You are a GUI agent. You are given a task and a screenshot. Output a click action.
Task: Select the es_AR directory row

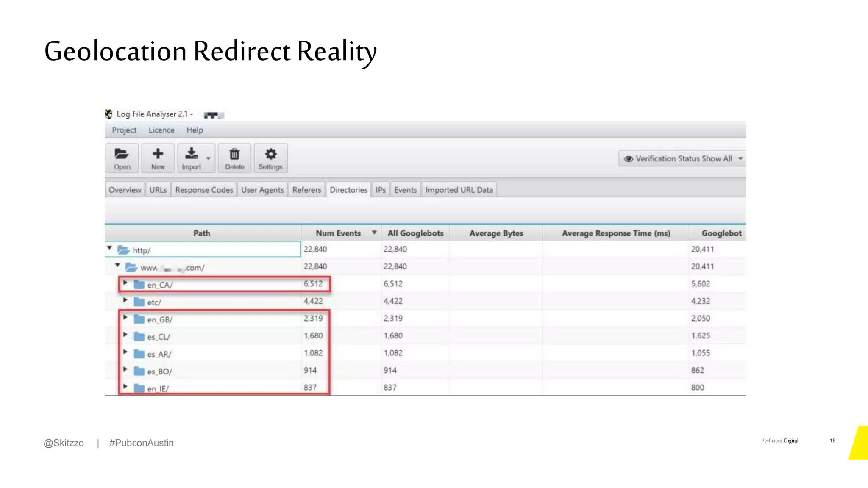[x=159, y=354]
